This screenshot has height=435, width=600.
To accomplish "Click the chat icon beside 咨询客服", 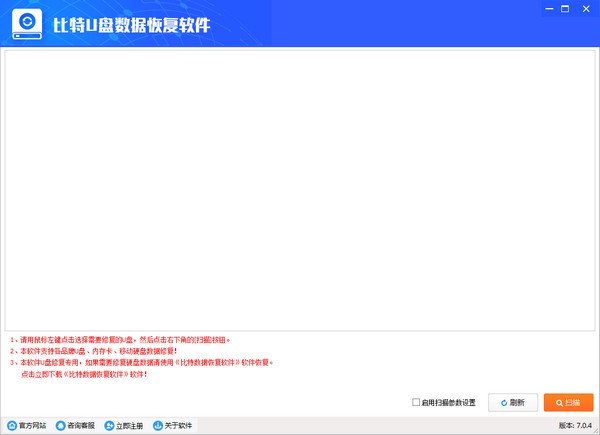I will (60, 425).
